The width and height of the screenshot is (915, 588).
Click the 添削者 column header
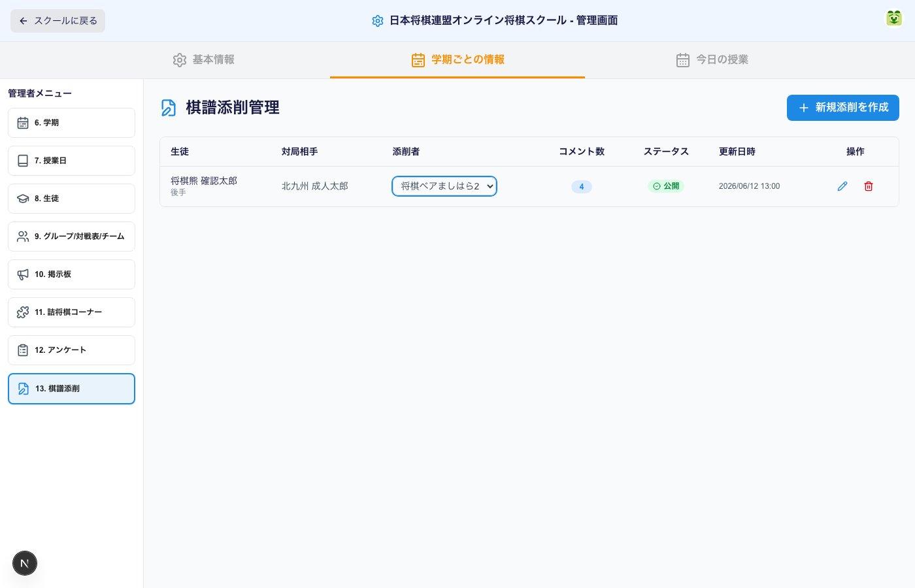point(406,152)
